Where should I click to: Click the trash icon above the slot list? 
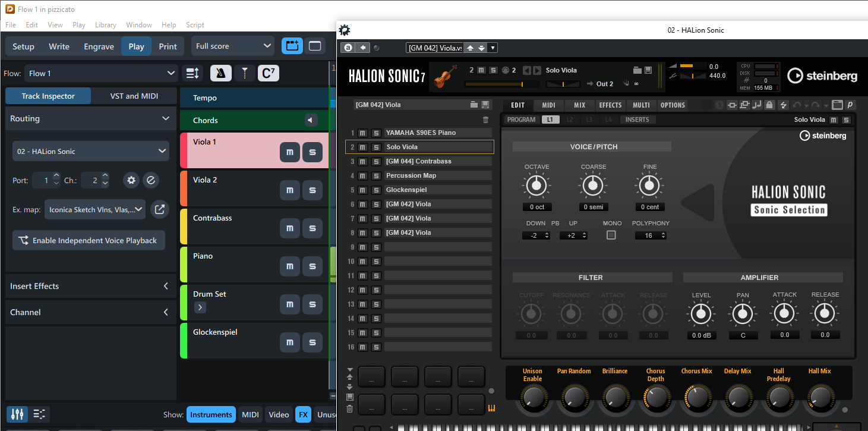tap(485, 120)
